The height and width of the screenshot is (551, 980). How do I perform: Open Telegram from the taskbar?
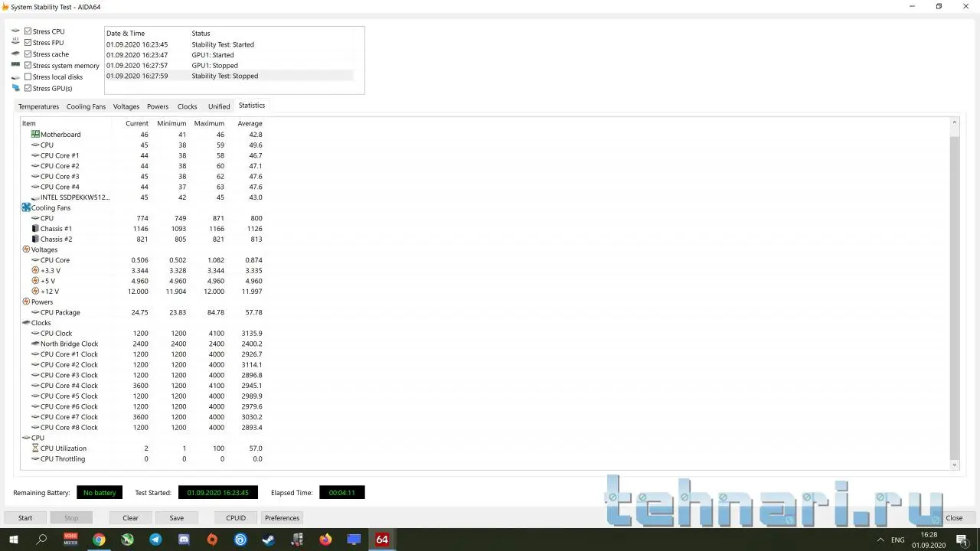[x=155, y=540]
